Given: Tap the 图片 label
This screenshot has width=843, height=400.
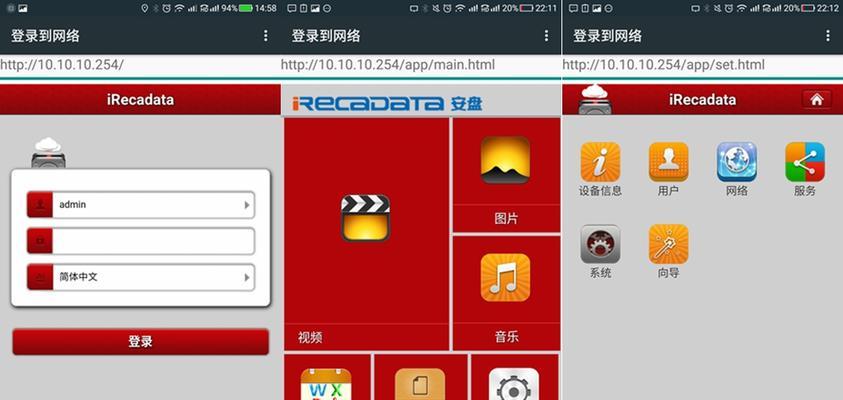Looking at the screenshot, I should 506,219.
